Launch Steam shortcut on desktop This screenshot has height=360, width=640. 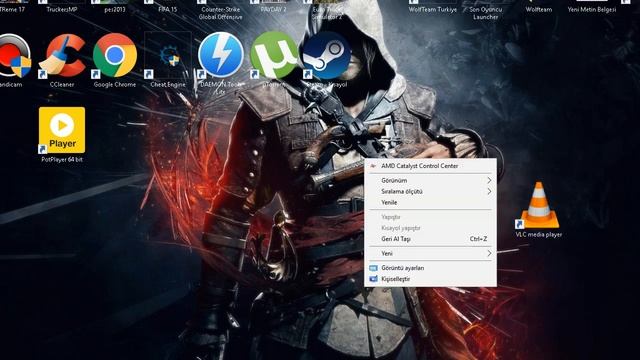pyautogui.click(x=327, y=56)
